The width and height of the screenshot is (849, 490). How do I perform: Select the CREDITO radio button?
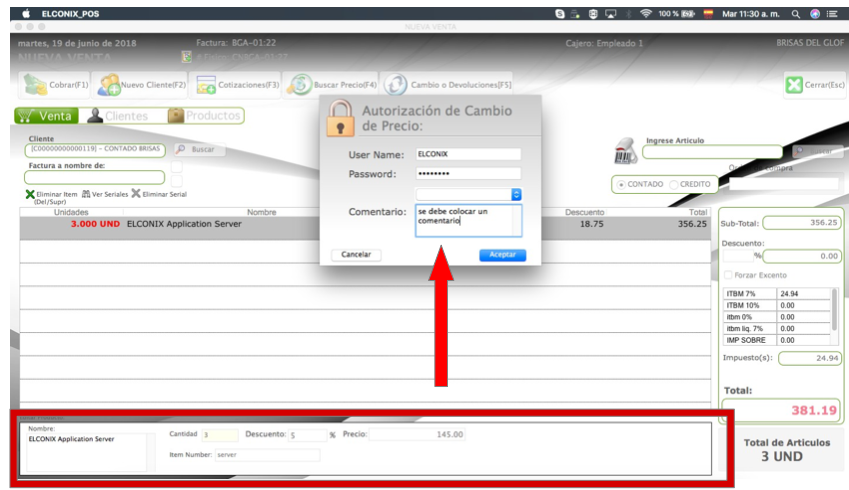[x=674, y=185]
